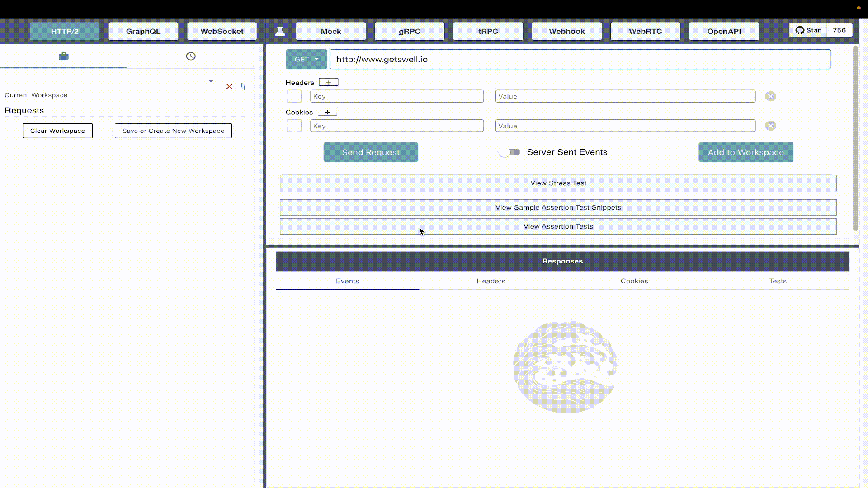
Task: Expand the workspace selector dropdown
Action: pos(211,80)
